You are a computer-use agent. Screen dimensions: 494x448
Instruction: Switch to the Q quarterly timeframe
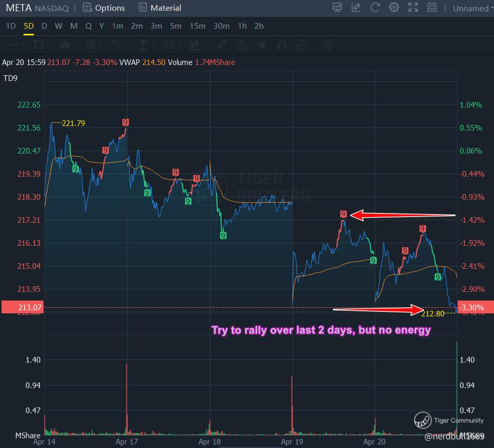(89, 26)
